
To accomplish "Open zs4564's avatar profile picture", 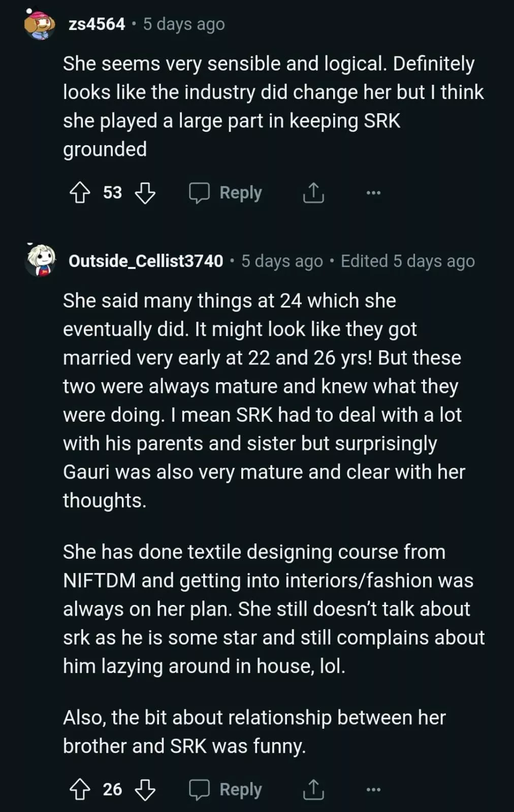I will click(40, 24).
